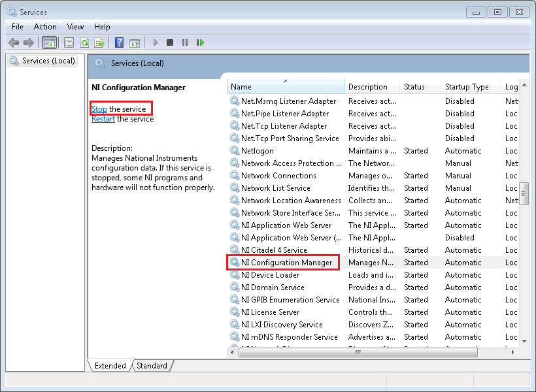Switch to the Extended tab
This screenshot has width=536, height=392.
tap(110, 366)
